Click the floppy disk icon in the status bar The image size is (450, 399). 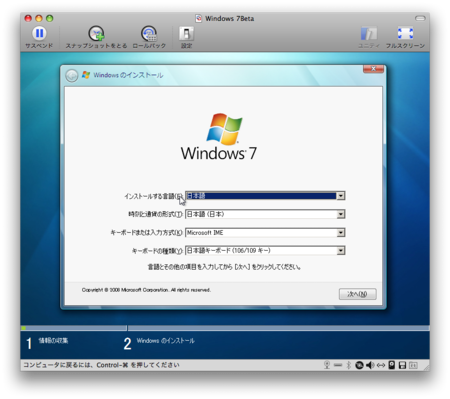pyautogui.click(x=402, y=365)
